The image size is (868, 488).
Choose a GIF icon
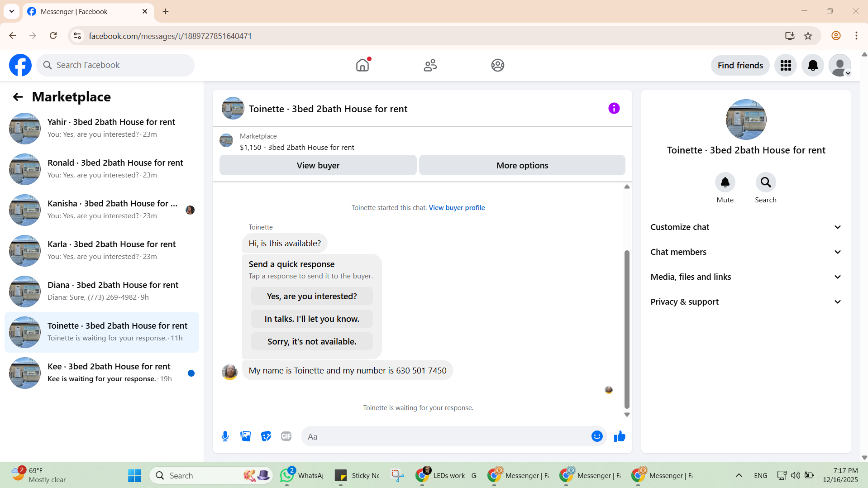coord(286,436)
